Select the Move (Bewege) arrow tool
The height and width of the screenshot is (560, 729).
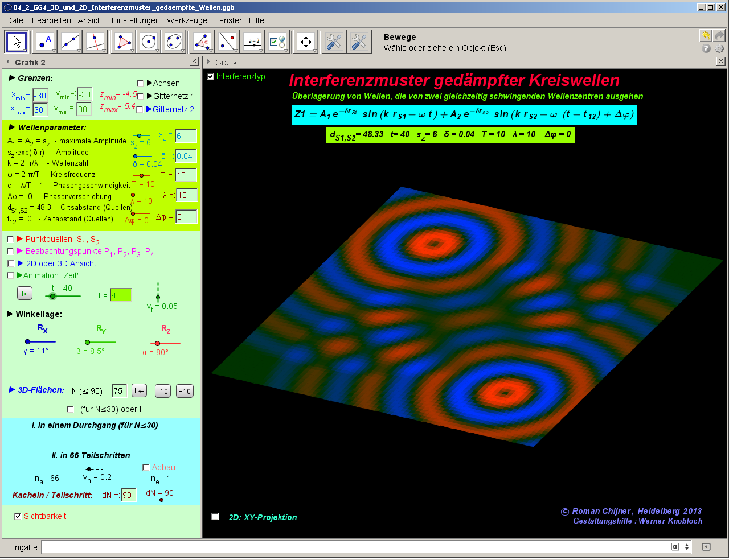[17, 42]
